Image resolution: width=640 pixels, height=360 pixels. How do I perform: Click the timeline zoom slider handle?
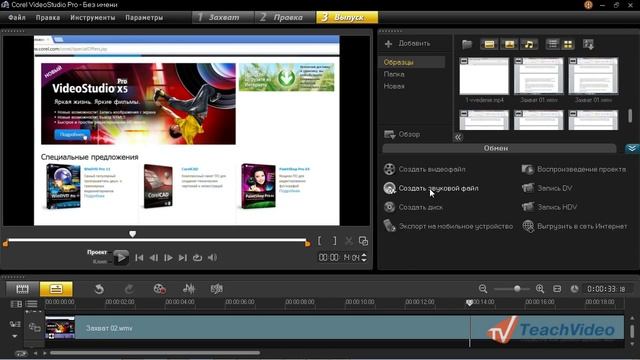click(517, 289)
